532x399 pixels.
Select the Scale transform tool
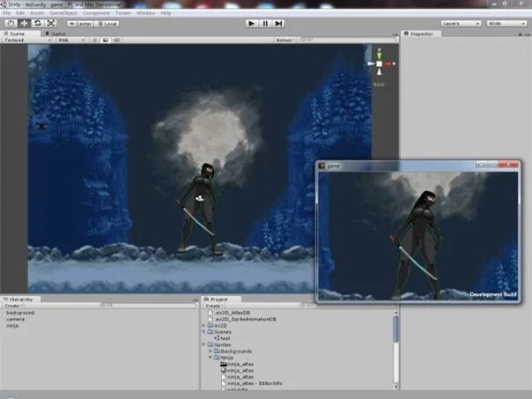click(51, 23)
